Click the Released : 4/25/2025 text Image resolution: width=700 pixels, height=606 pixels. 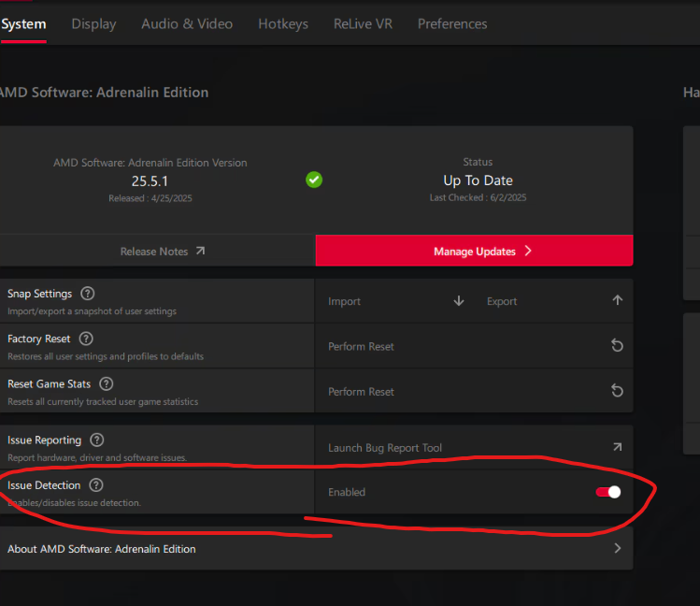pyautogui.click(x=150, y=198)
